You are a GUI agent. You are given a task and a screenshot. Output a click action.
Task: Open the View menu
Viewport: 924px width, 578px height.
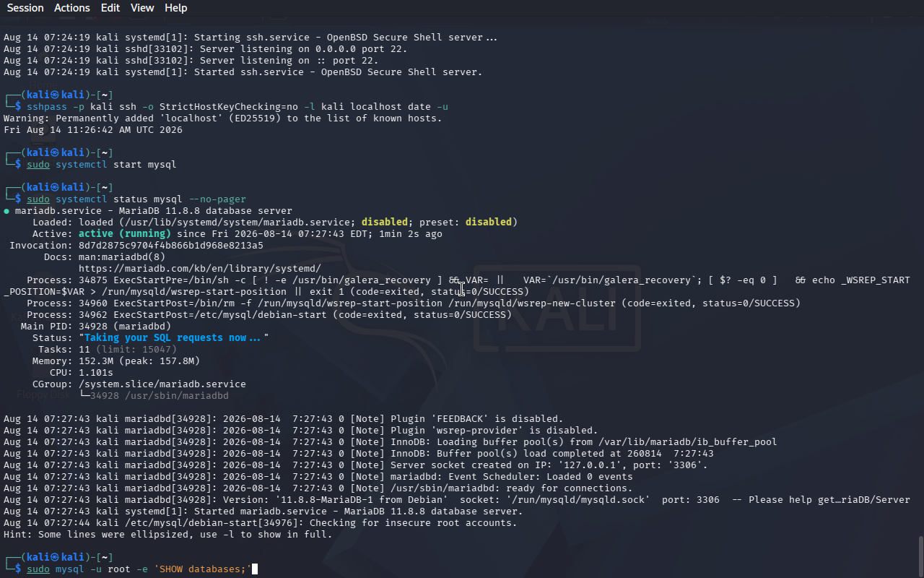(x=142, y=8)
